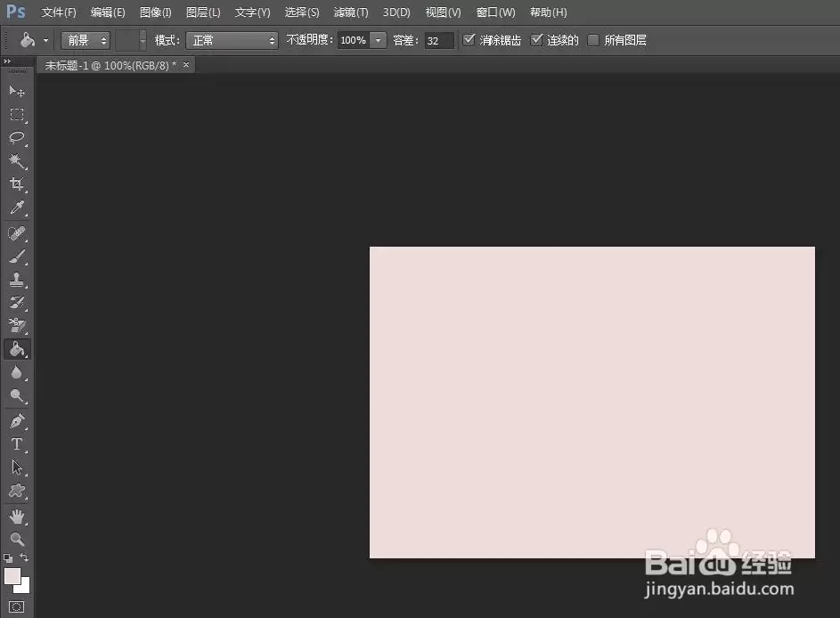
Task: Select the Magic Wand tool
Action: pyautogui.click(x=17, y=160)
